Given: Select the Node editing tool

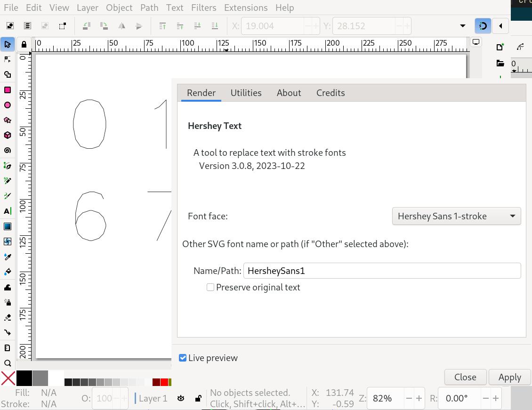Looking at the screenshot, I should 8,60.
